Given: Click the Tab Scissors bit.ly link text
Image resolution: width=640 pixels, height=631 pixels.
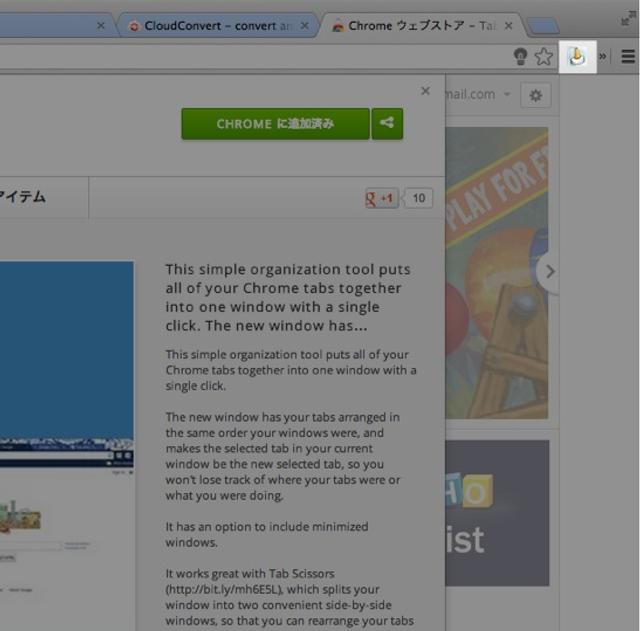Looking at the screenshot, I should point(224,589).
